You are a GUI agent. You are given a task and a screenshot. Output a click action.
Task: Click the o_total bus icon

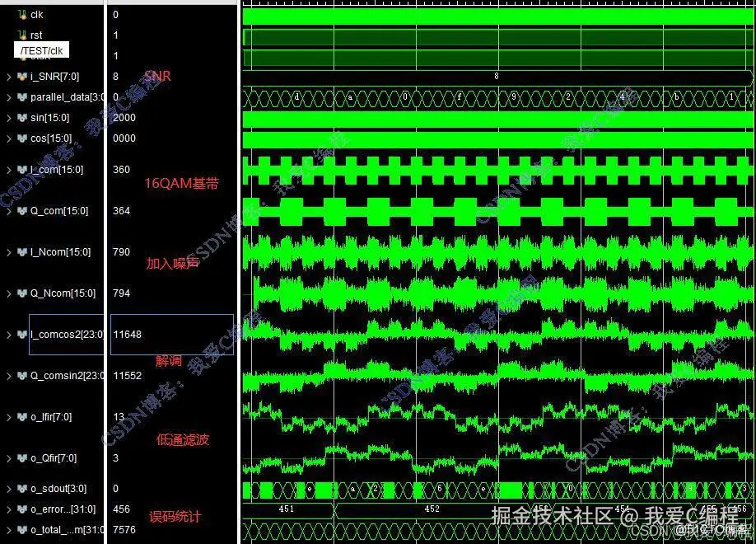tap(22, 530)
